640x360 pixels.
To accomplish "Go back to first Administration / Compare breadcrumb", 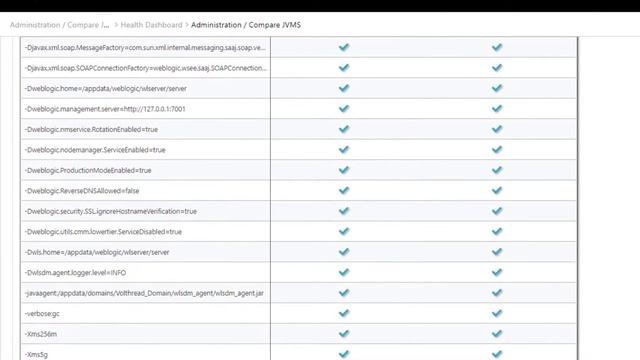I will tap(60, 25).
